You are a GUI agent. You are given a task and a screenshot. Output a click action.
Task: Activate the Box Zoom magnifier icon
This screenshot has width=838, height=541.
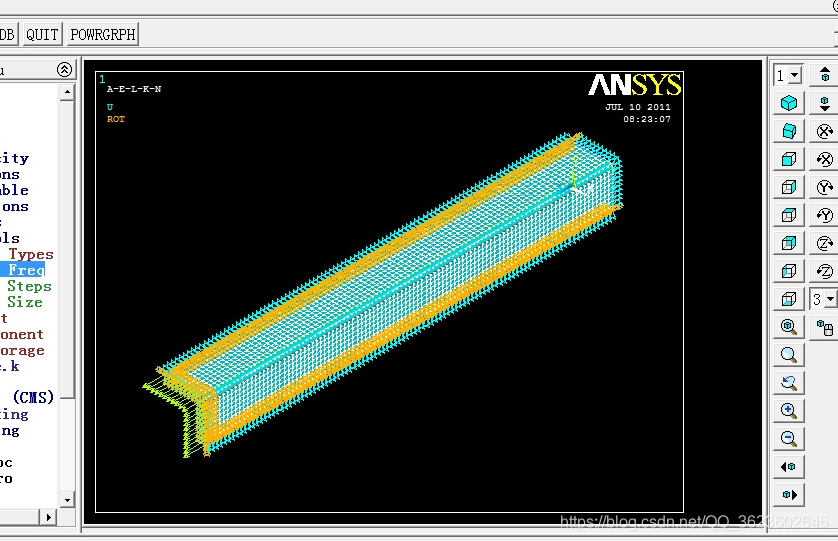(x=789, y=355)
